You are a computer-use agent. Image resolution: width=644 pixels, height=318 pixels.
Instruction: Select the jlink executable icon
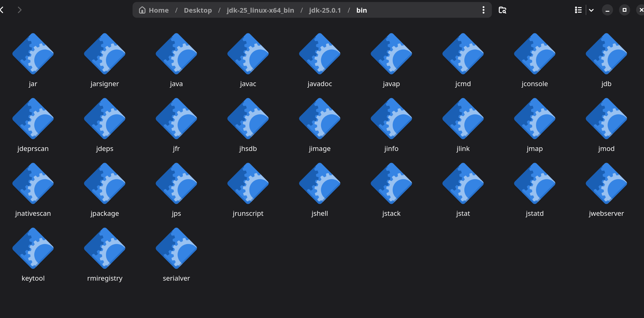pyautogui.click(x=463, y=119)
